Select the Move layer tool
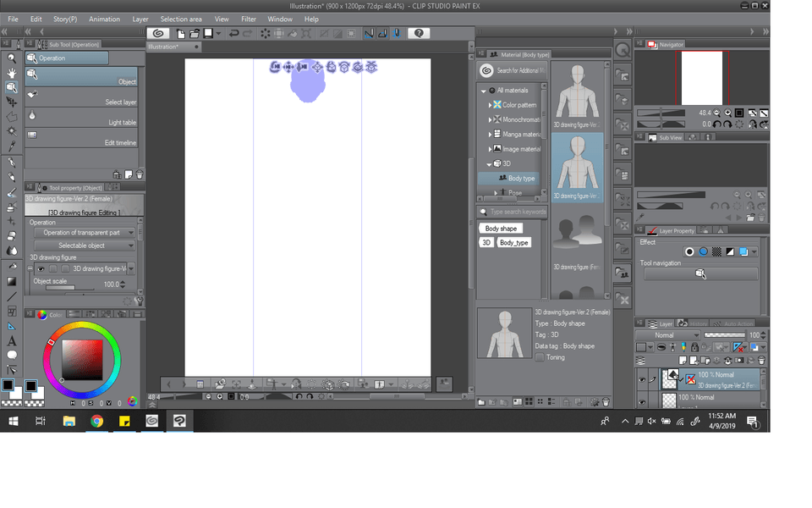812x508 pixels. coord(11,102)
